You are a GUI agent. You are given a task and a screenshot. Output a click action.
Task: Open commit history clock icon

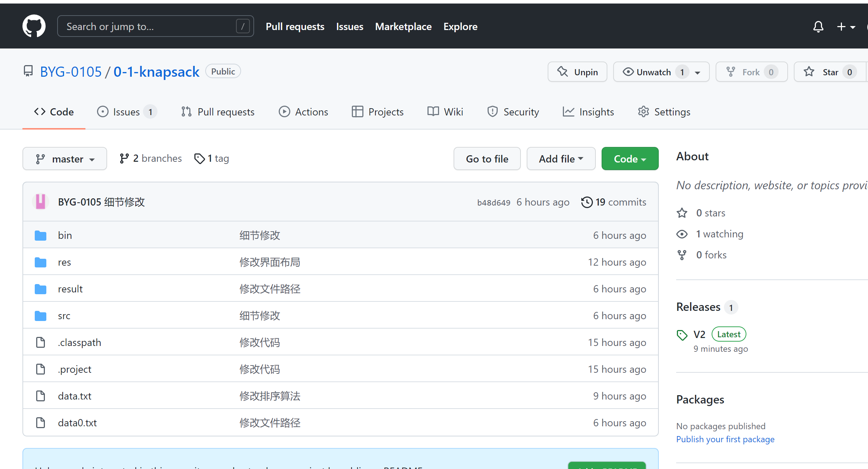point(587,202)
